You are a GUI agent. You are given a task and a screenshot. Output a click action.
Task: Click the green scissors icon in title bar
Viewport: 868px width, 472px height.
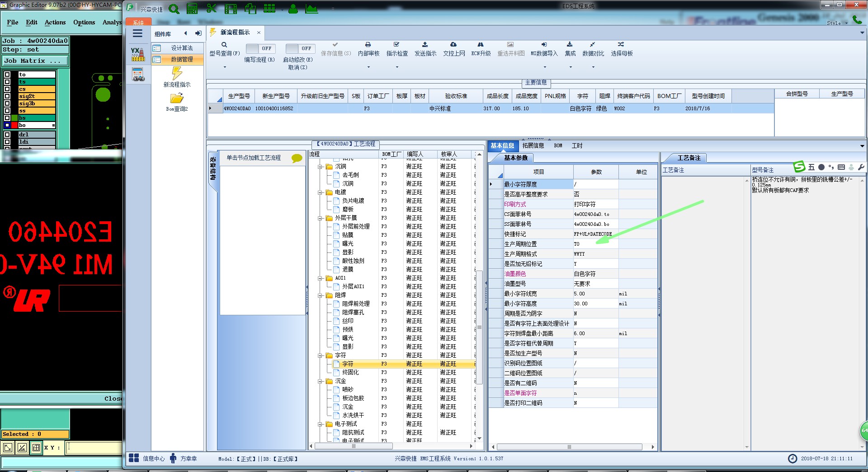pyautogui.click(x=211, y=9)
